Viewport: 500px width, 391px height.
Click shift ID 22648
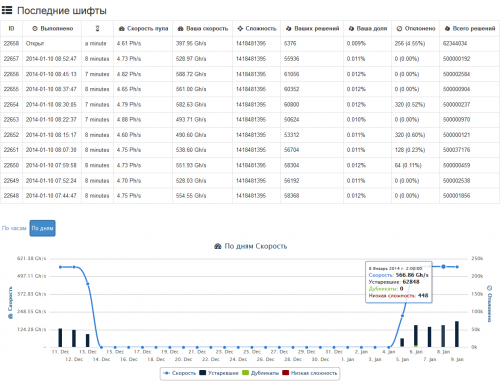pos(11,196)
